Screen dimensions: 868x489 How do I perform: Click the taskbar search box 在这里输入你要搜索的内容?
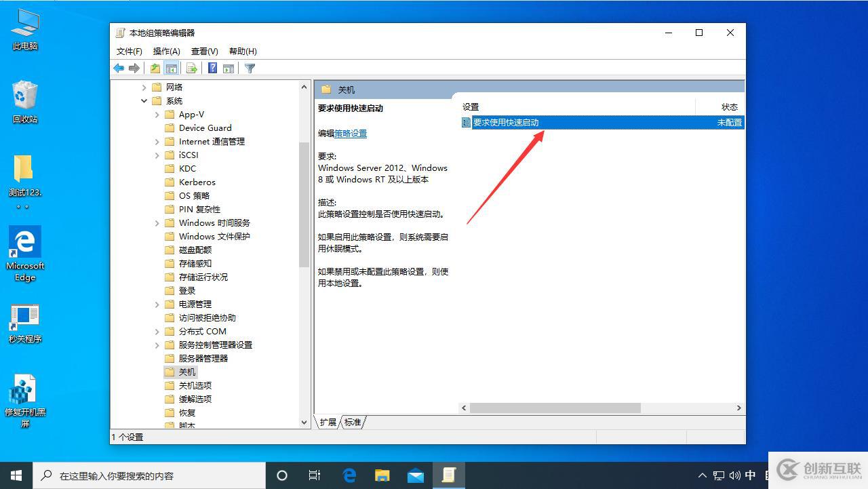[x=149, y=475]
